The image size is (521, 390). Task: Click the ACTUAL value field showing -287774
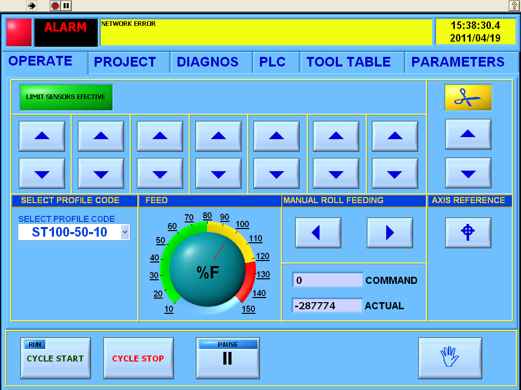[x=327, y=305]
